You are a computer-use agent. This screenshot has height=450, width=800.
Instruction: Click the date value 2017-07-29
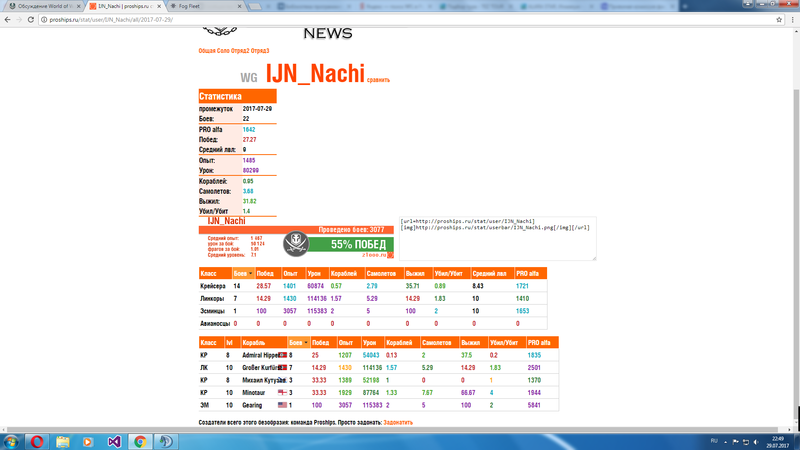click(257, 109)
